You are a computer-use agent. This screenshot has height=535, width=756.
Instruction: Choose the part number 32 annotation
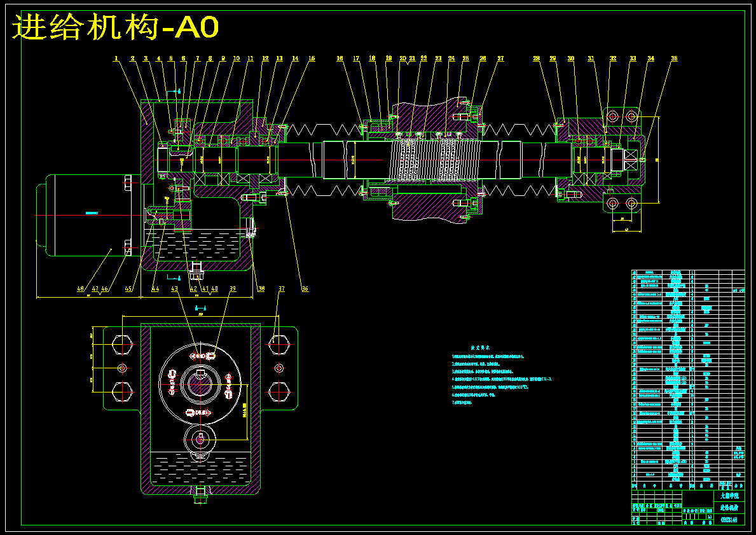tap(613, 59)
